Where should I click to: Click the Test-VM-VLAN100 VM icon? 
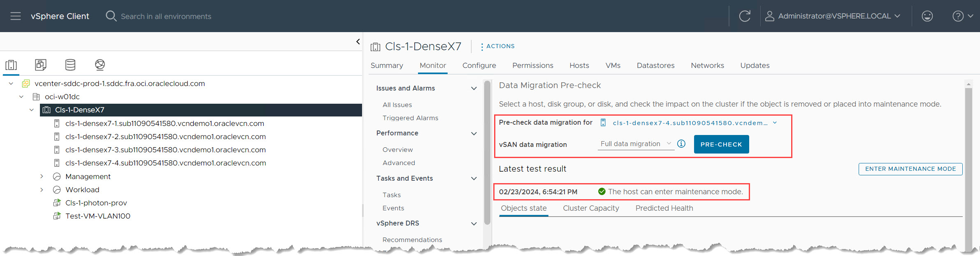57,216
